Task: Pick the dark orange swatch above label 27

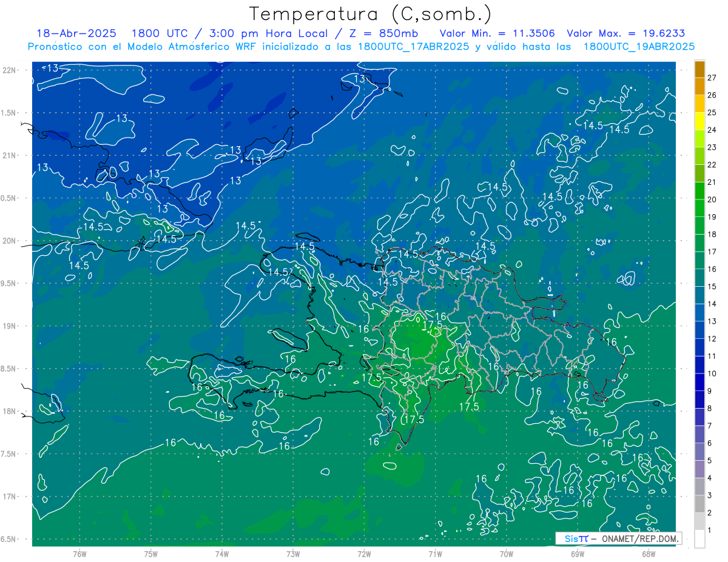Action: 699,69
